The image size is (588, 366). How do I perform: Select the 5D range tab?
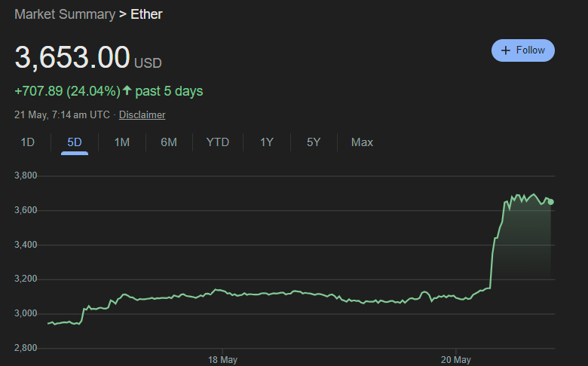(x=74, y=142)
